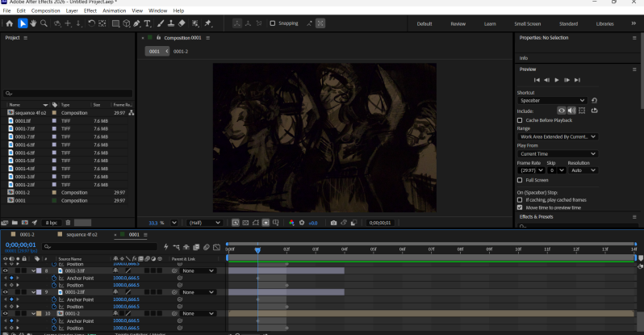Select the Pen tool

[x=136, y=23]
